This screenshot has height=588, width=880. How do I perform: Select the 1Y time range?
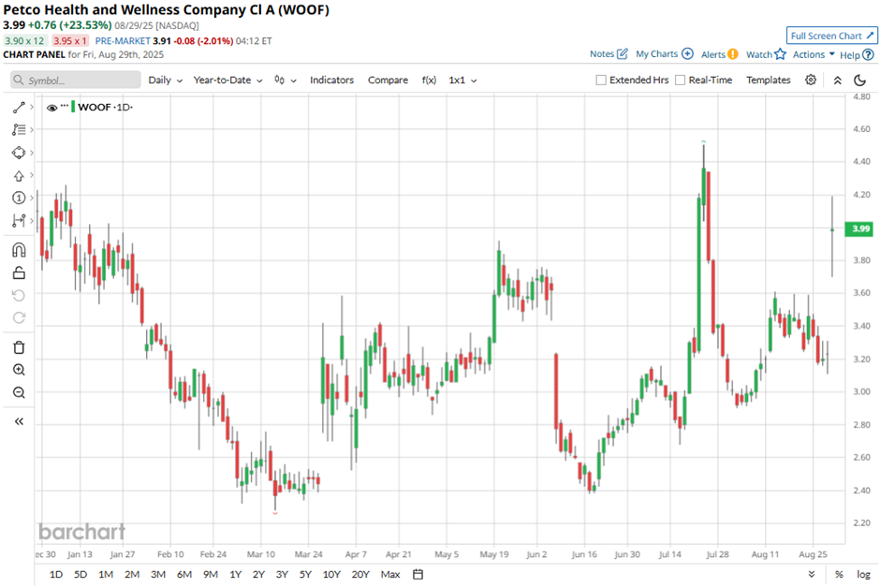coord(236,575)
